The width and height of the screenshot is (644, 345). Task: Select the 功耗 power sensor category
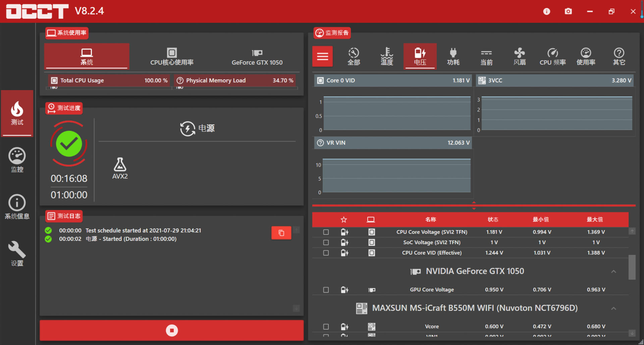(x=453, y=56)
